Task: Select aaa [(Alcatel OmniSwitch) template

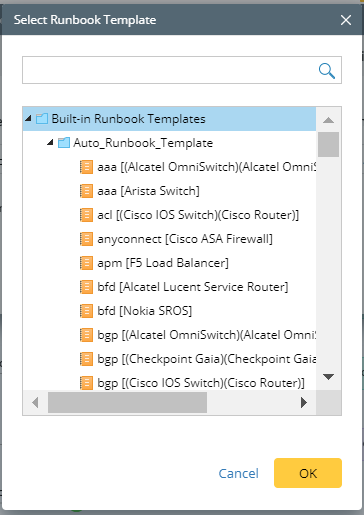Action: [x=206, y=167]
